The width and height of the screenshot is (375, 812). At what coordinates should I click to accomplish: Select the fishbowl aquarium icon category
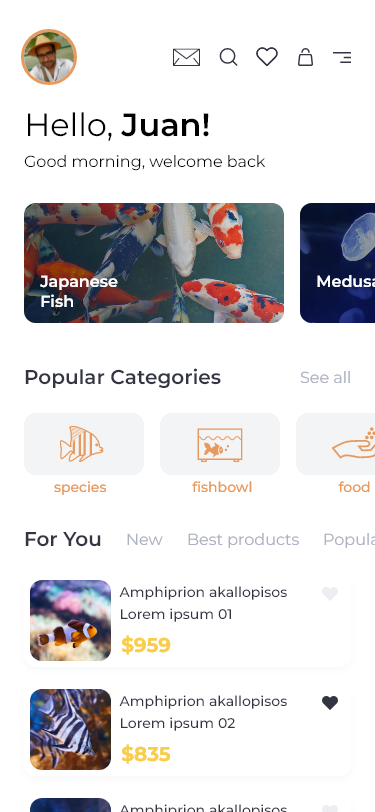(220, 444)
